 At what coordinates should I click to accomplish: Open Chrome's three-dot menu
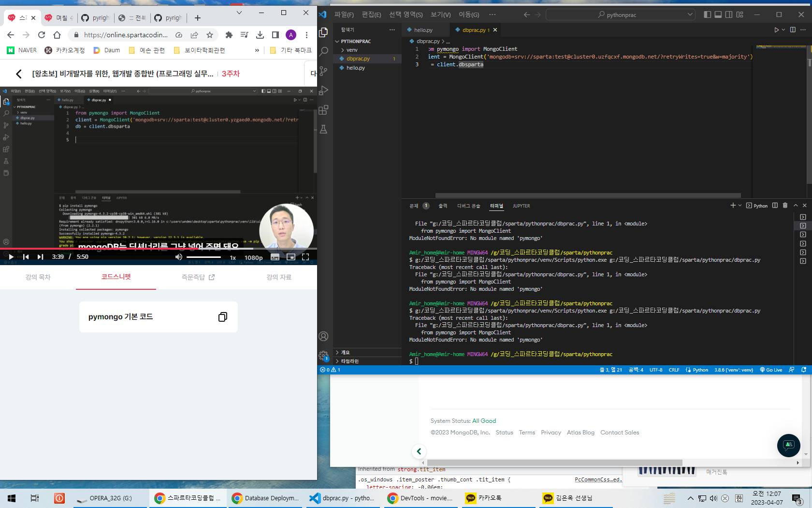pos(306,35)
